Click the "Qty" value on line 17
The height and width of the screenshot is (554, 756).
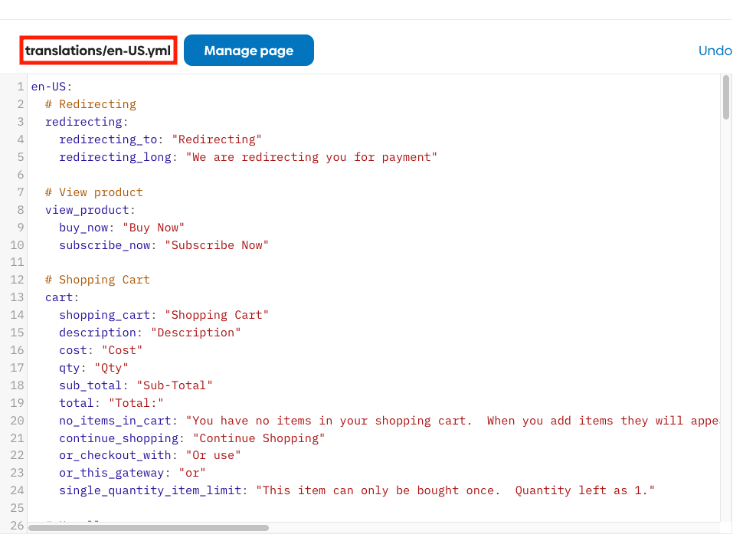tap(111, 368)
